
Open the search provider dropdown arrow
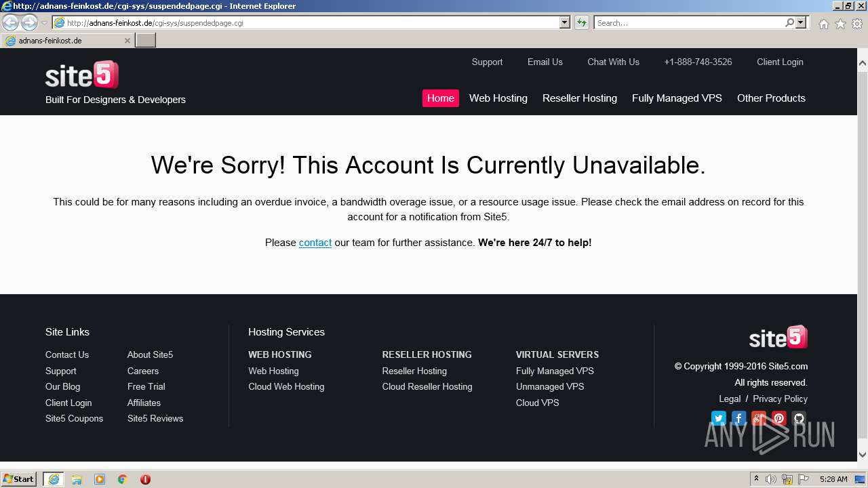(x=801, y=23)
